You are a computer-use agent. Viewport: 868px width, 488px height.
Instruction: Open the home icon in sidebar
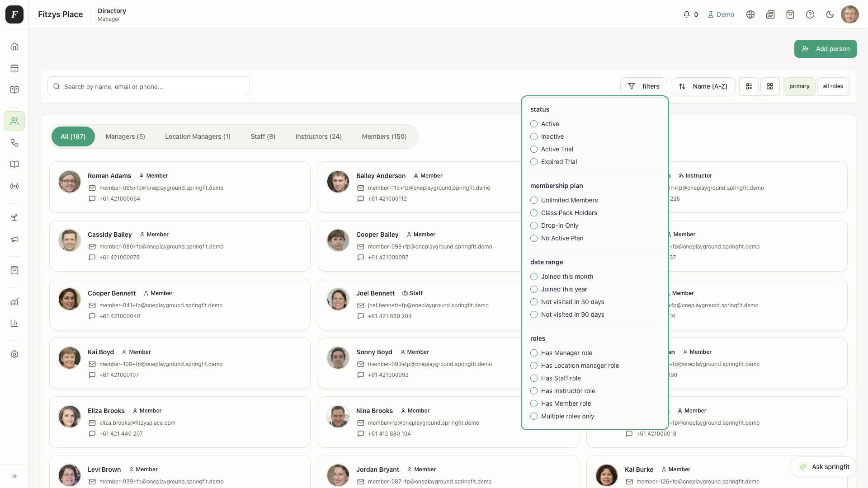(x=14, y=47)
